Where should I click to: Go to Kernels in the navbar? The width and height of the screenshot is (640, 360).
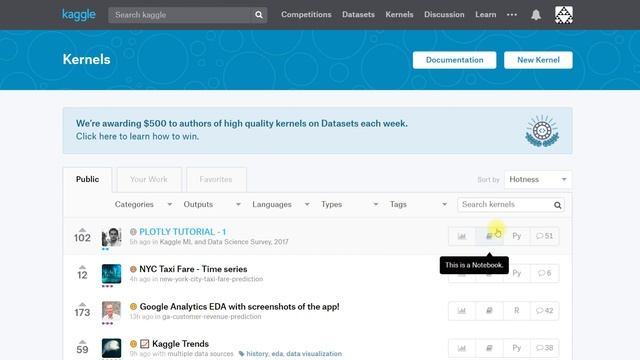399,15
